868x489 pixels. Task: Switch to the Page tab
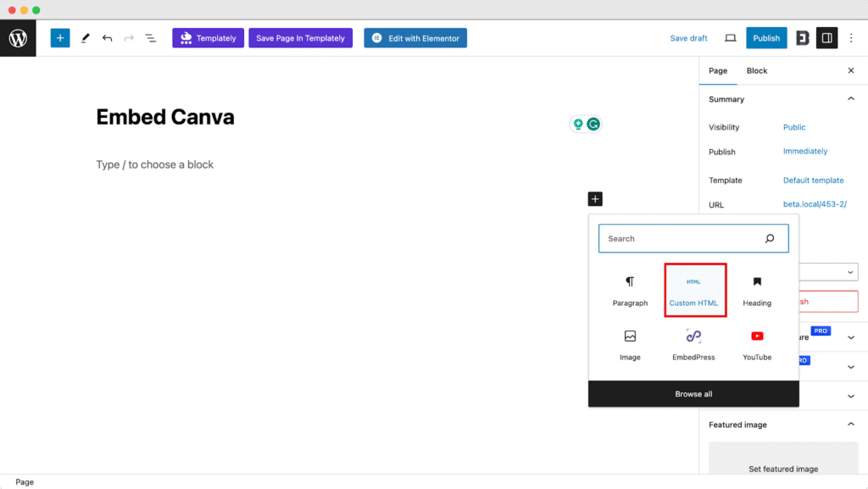click(718, 71)
